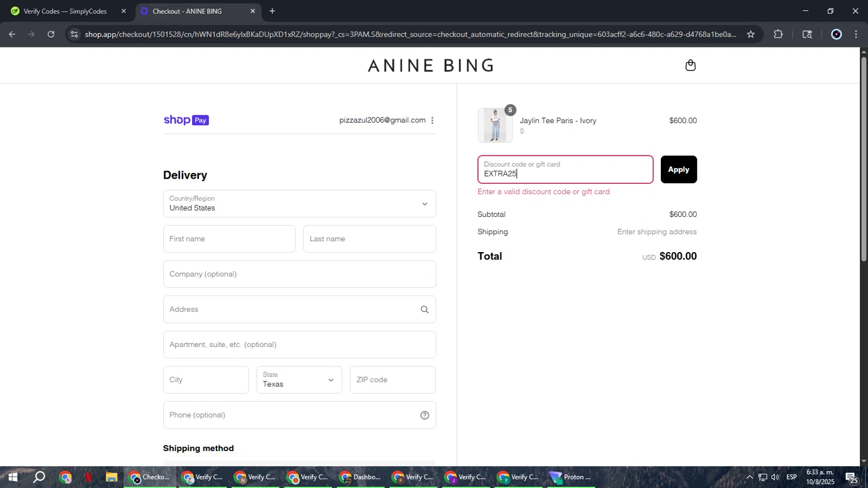Close the Verify Codes SimplyCodes tab
Viewport: 868px width, 488px height.
coord(123,11)
